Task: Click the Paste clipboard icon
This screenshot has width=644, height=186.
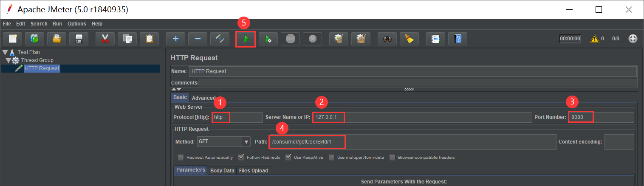Action: pyautogui.click(x=149, y=39)
